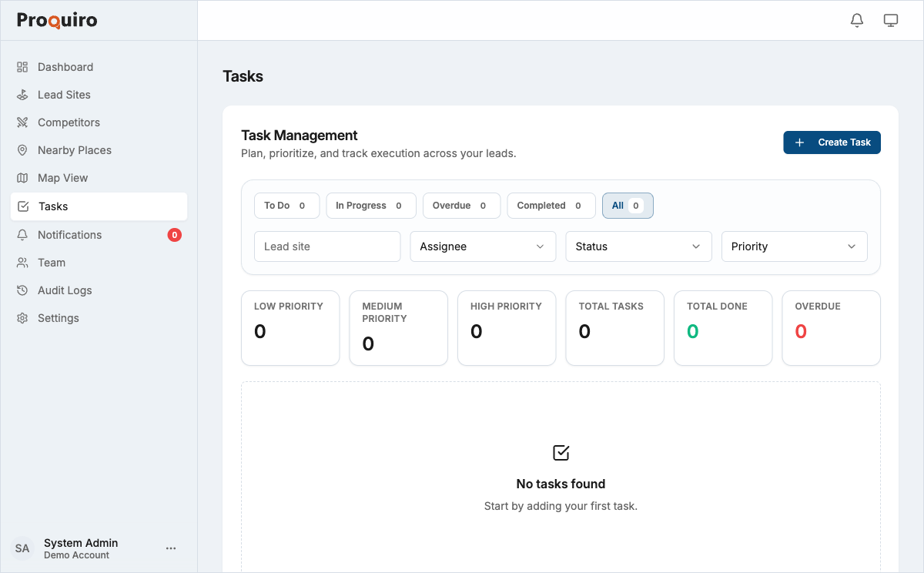Navigate to the Team page

[51, 263]
